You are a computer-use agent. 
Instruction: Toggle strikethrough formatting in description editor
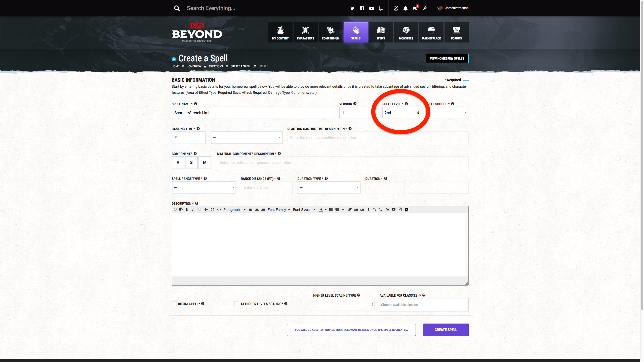pyautogui.click(x=206, y=209)
